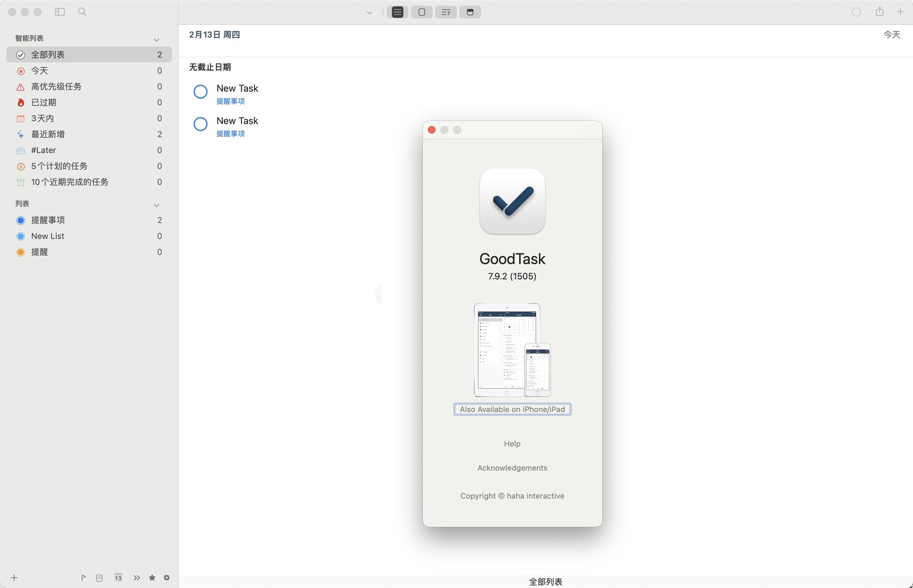Click Also Available on iPhone/iPad button
Viewport: 913px width, 588px height.
[x=512, y=409]
